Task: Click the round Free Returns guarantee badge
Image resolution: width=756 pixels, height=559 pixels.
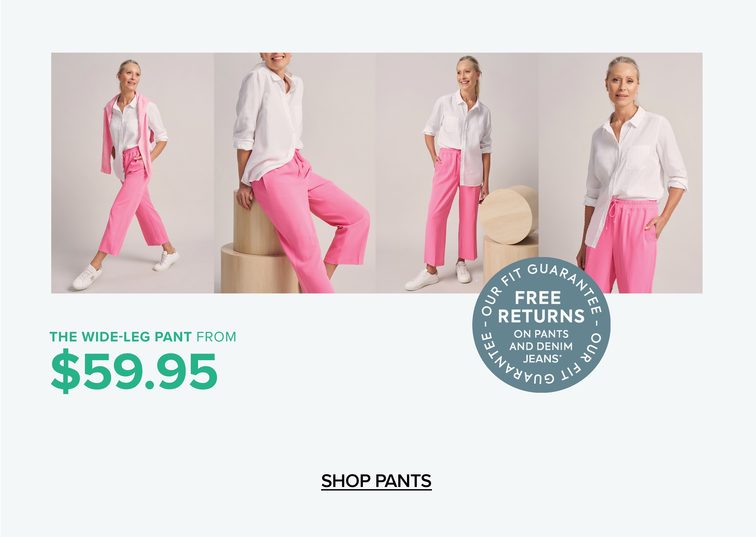Action: coord(541,325)
